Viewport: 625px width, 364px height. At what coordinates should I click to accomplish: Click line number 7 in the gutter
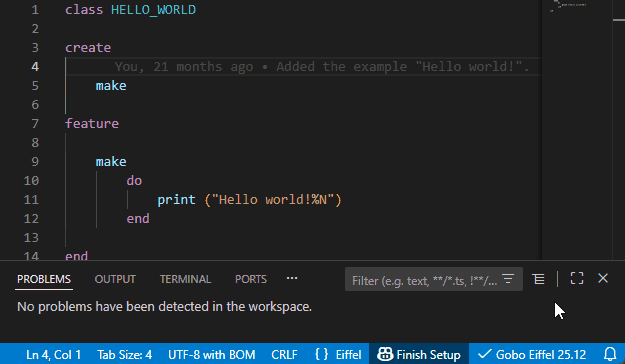point(35,124)
